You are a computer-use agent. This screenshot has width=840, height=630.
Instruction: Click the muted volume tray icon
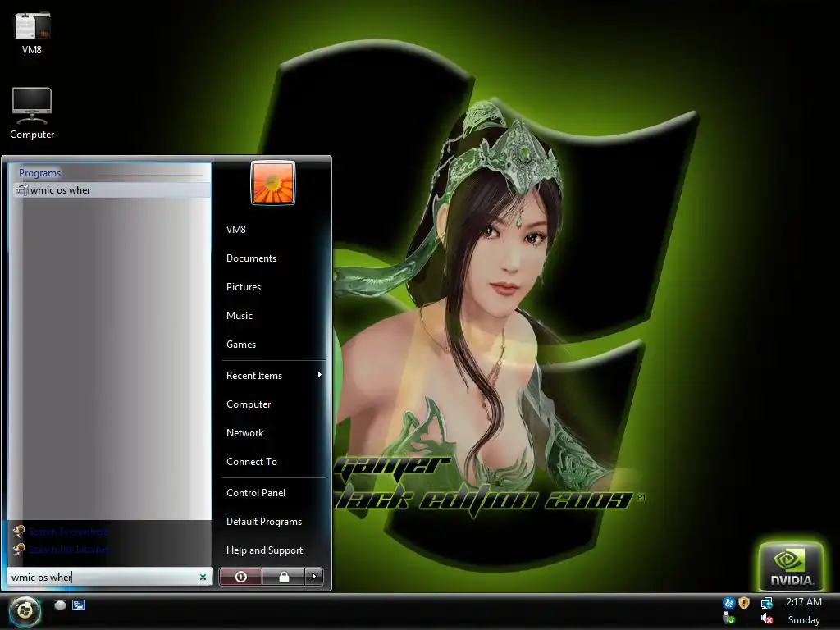point(767,619)
